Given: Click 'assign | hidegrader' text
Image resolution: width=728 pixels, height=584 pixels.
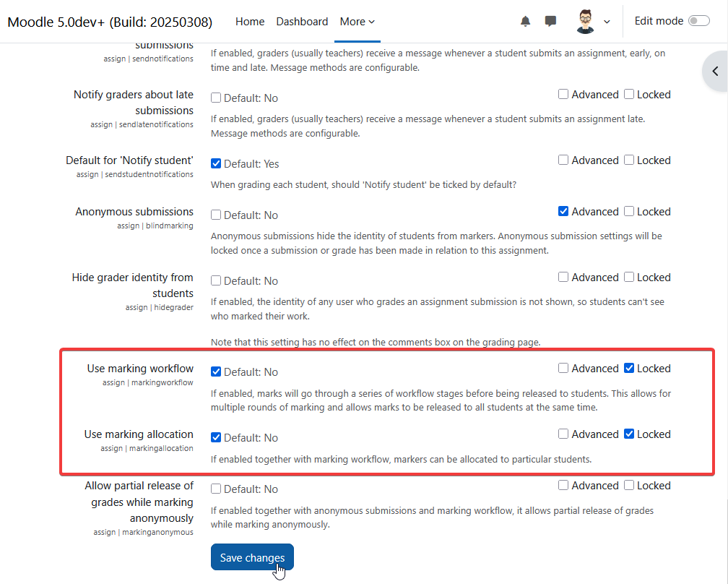Looking at the screenshot, I should tap(159, 307).
